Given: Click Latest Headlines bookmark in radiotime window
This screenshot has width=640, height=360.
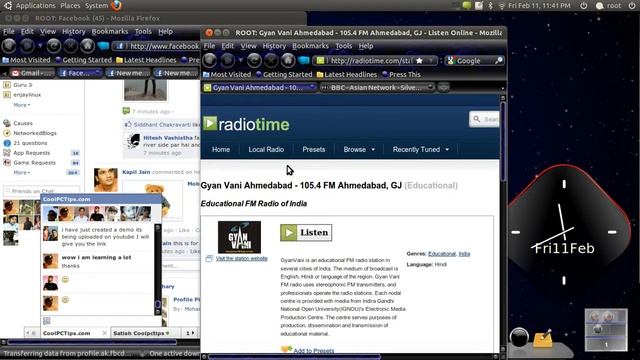Looking at the screenshot, I should pyautogui.click(x=347, y=74).
